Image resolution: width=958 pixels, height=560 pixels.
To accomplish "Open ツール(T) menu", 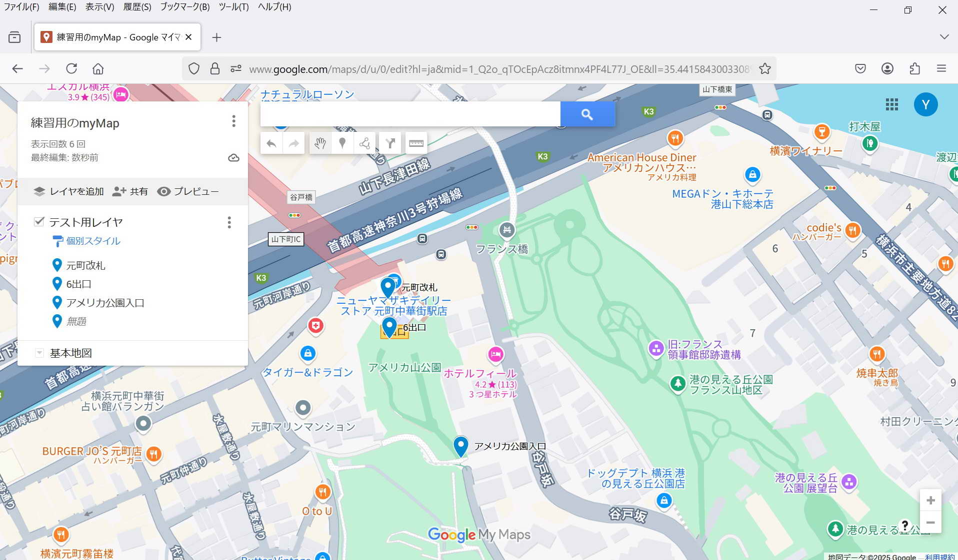I will 233,7.
